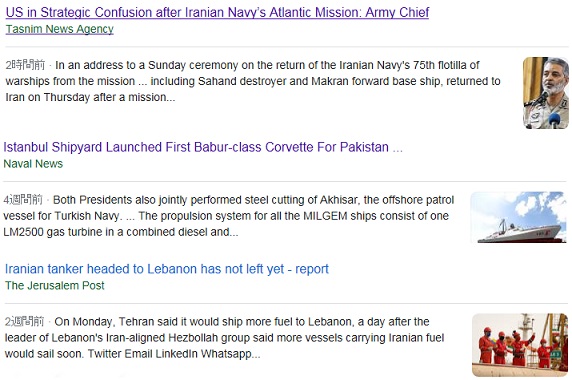Click the divider below Naval News
This screenshot has width=572, height=380.
[x=285, y=181]
